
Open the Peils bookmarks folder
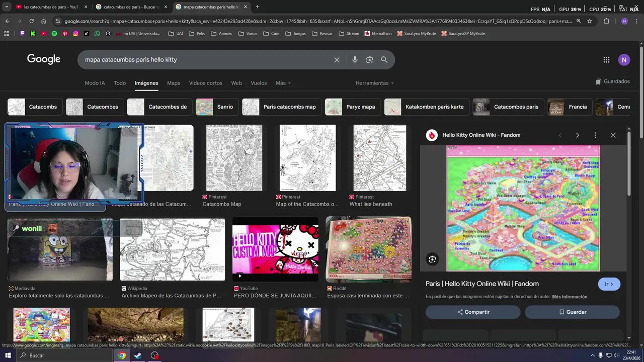click(197, 34)
